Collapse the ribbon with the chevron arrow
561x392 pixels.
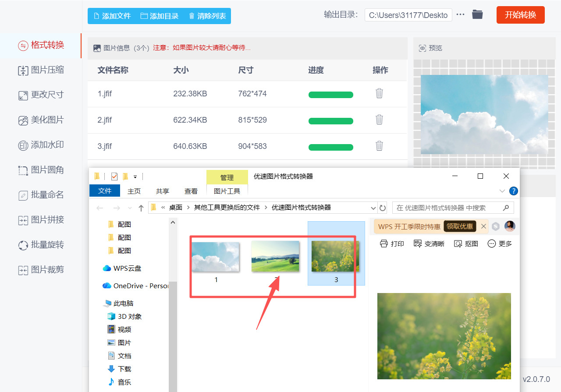tap(502, 191)
